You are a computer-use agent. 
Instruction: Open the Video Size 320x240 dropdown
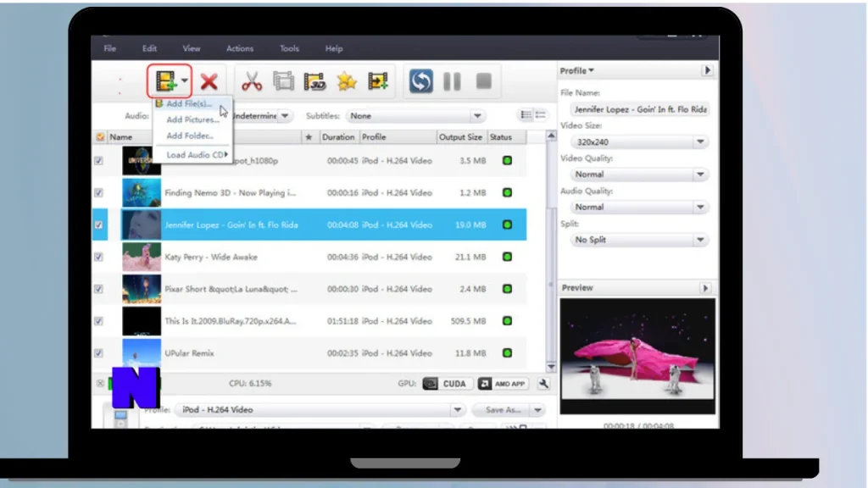[x=639, y=142]
